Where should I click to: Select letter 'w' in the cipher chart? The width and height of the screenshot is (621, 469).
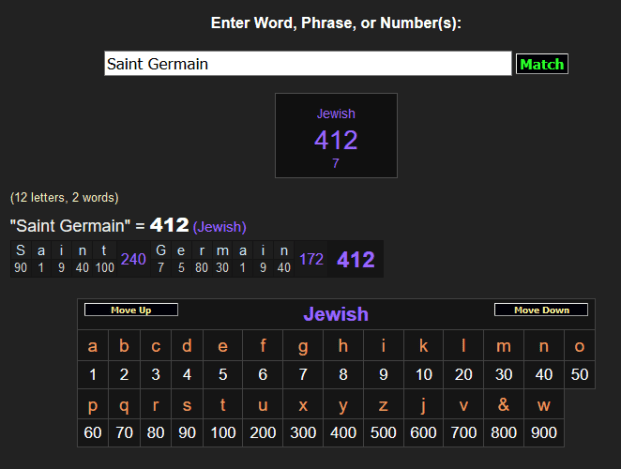pyautogui.click(x=543, y=405)
